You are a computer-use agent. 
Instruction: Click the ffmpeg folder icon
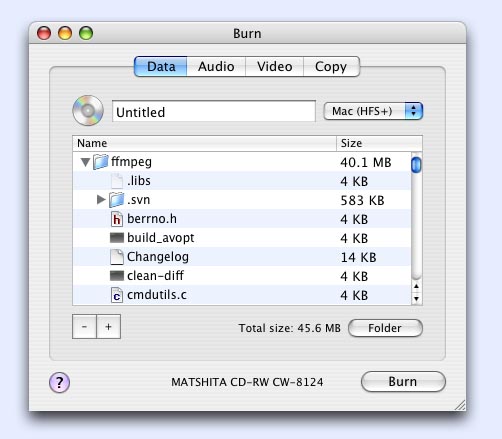point(101,162)
